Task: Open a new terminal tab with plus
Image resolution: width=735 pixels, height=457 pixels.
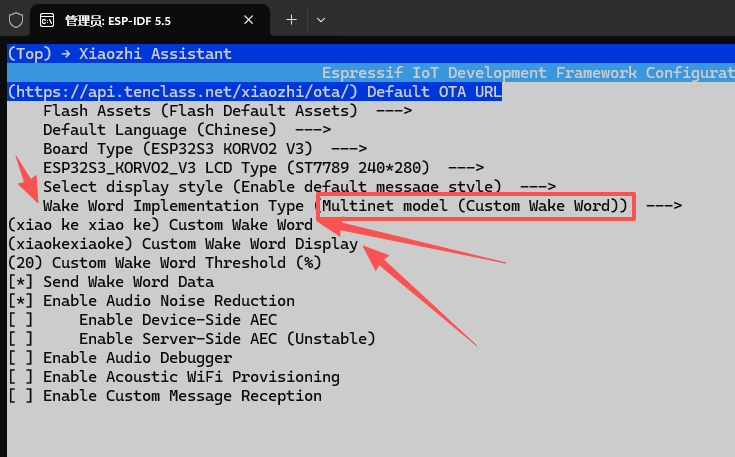Action: tap(292, 19)
